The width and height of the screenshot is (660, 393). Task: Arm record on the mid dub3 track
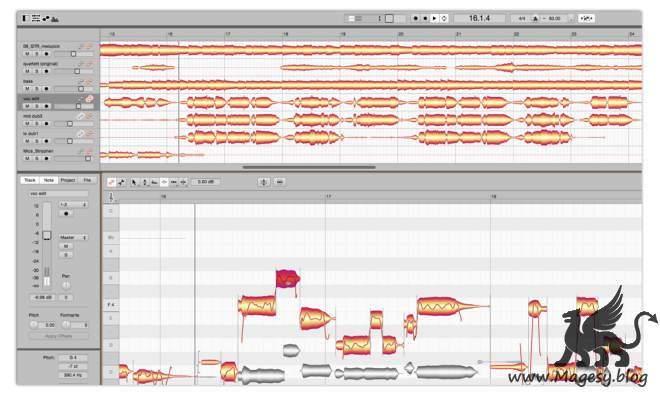[46, 124]
